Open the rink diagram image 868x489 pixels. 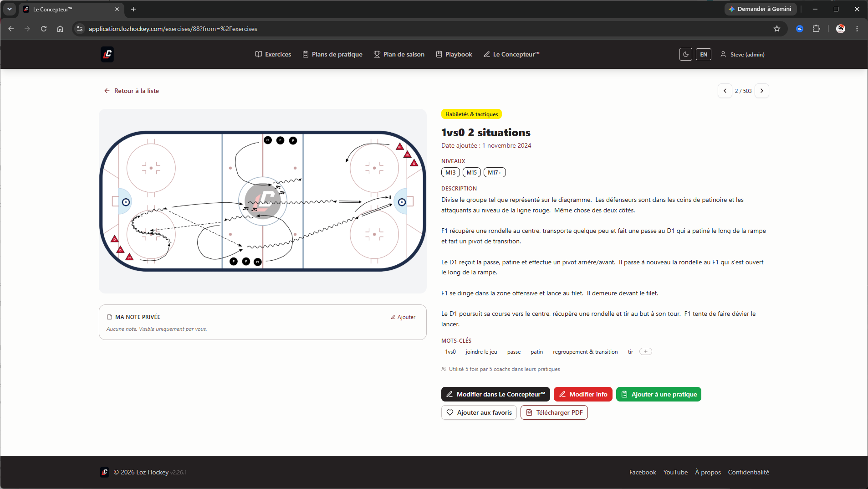pyautogui.click(x=263, y=201)
